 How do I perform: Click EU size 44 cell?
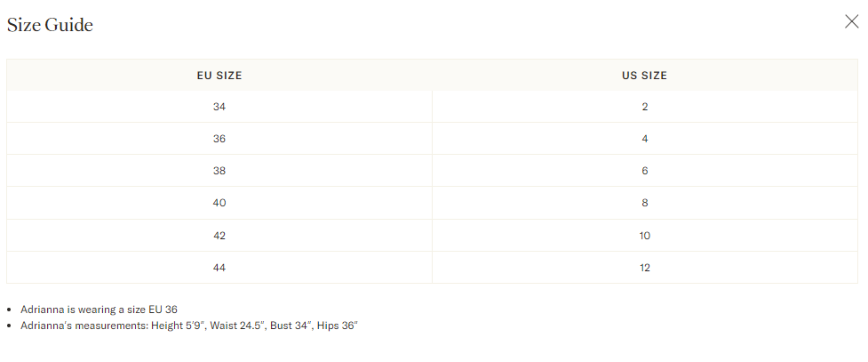[219, 268]
